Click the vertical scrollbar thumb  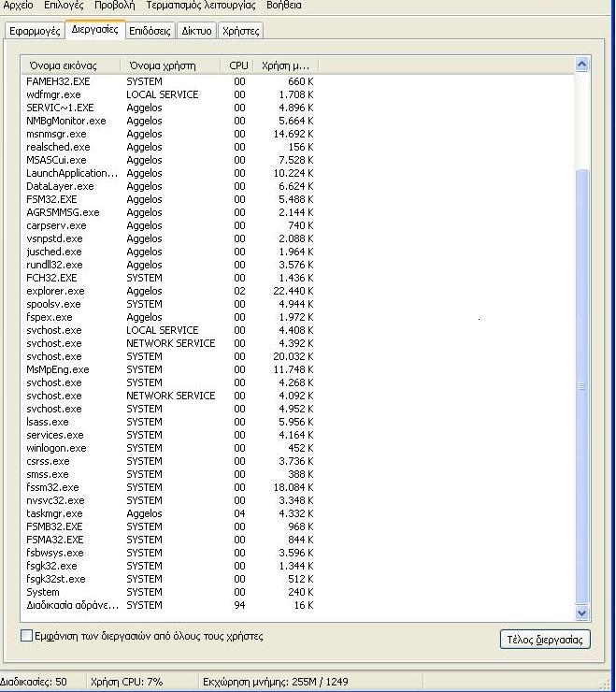pos(582,386)
